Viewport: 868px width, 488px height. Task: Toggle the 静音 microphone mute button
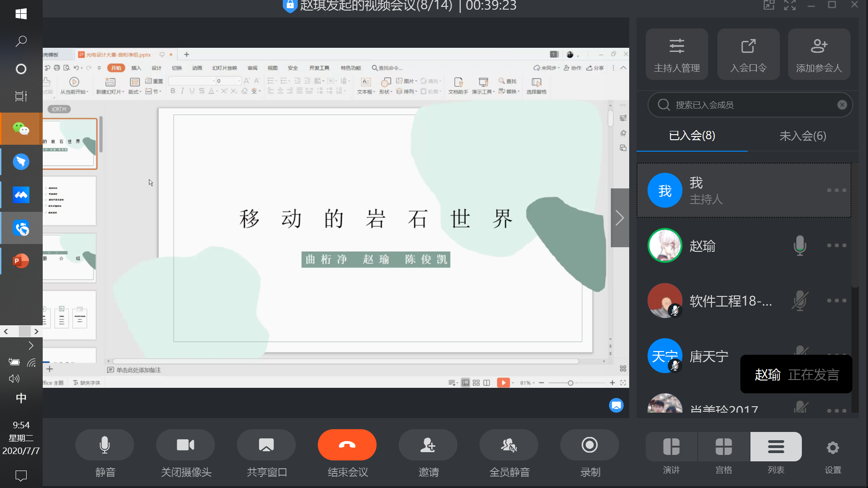[105, 445]
